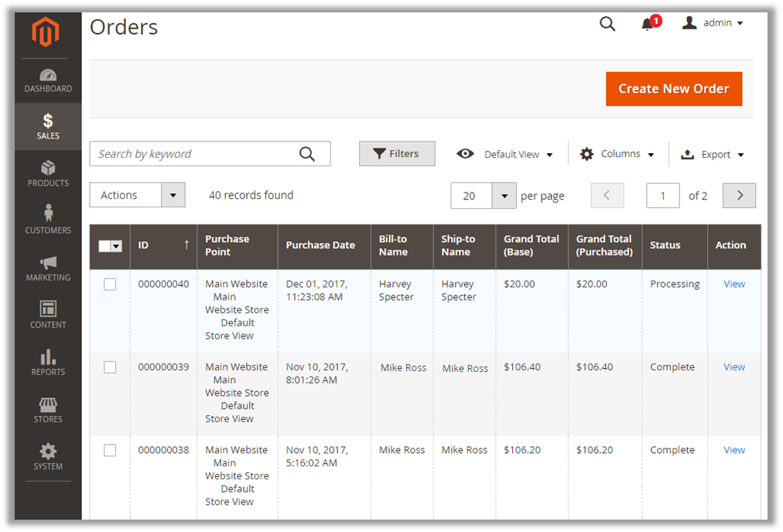Image resolution: width=783 pixels, height=532 pixels.
Task: Click the top search magnifier icon
Action: tap(607, 24)
